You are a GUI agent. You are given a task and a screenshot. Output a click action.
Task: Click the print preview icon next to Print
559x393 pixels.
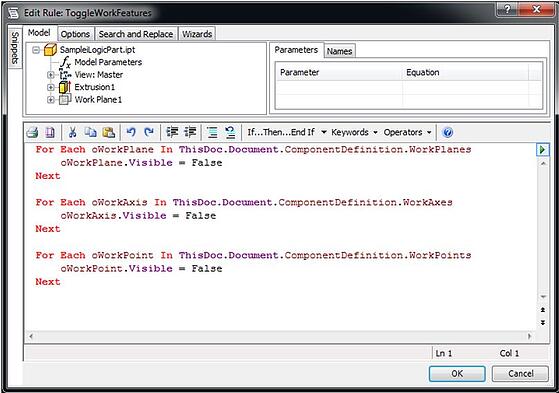(50, 132)
